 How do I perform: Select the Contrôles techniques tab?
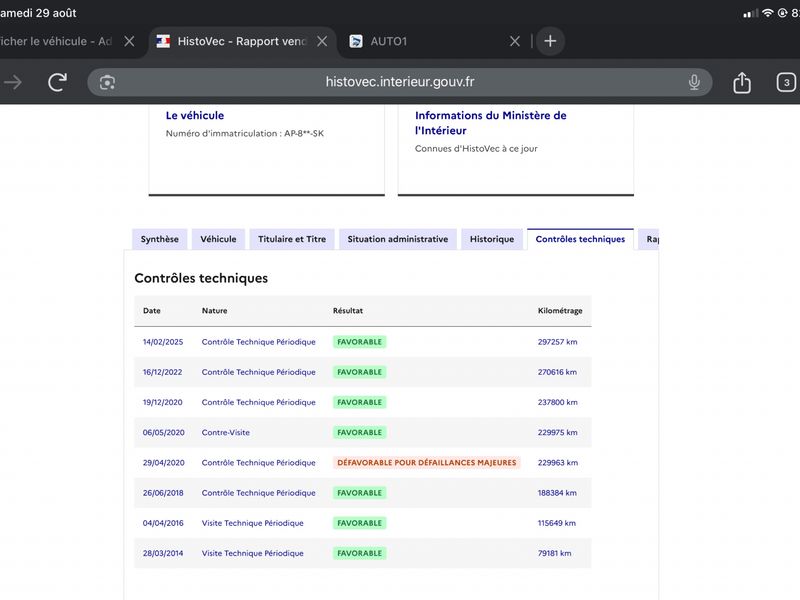click(580, 239)
